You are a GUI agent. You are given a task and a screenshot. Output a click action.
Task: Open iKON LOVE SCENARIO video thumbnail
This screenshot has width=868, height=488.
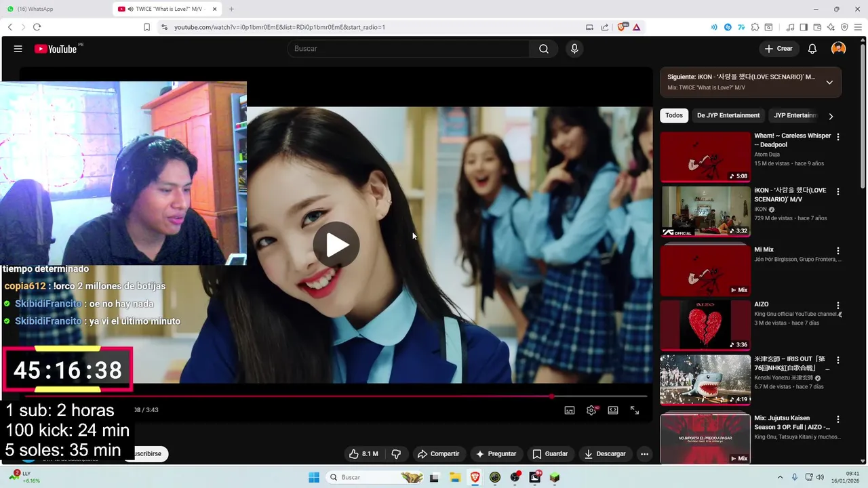point(705,211)
